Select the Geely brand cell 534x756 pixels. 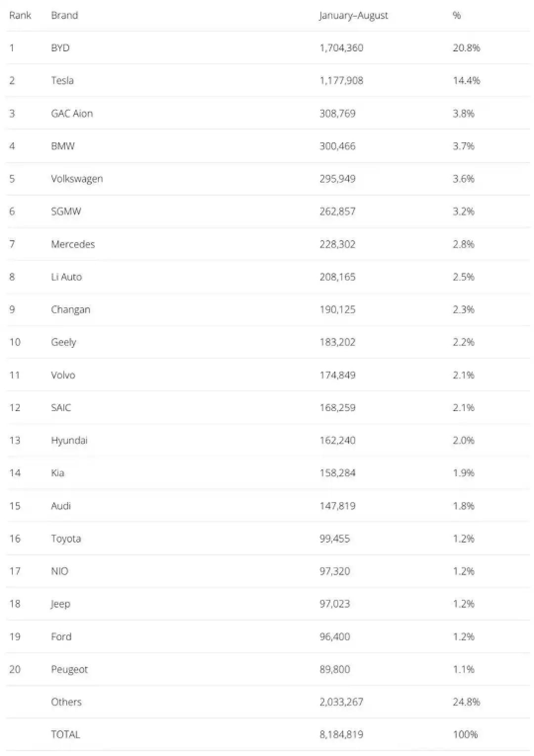tap(64, 342)
